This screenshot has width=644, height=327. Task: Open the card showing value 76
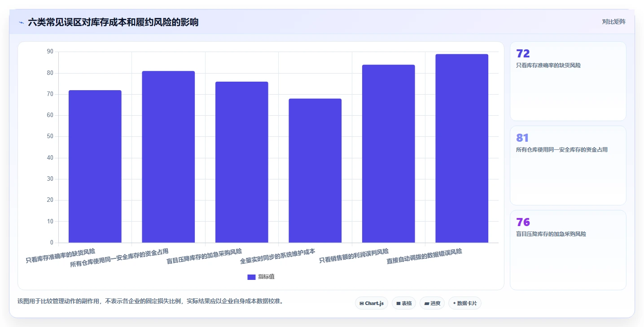(568, 250)
